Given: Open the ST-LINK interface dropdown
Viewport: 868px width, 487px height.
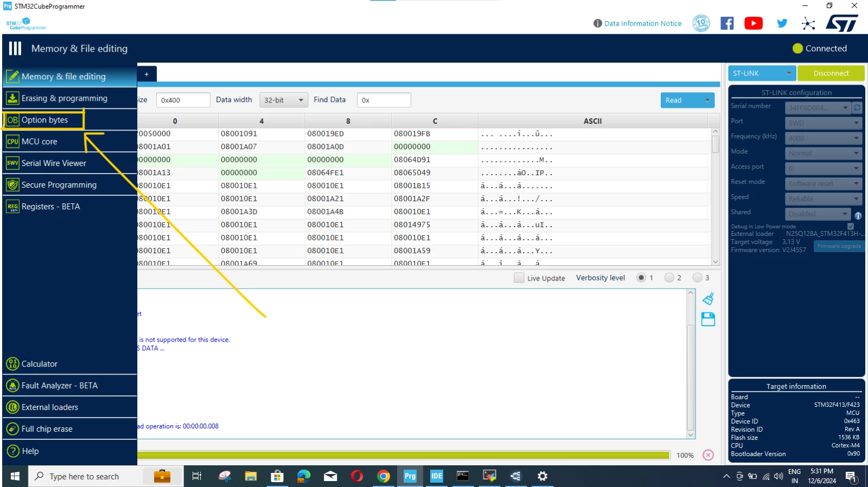Looking at the screenshot, I should 762,73.
